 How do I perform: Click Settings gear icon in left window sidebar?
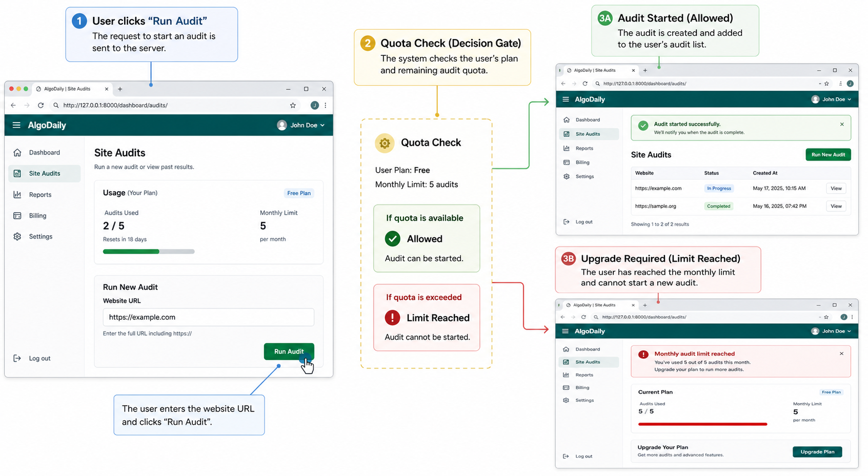point(17,237)
